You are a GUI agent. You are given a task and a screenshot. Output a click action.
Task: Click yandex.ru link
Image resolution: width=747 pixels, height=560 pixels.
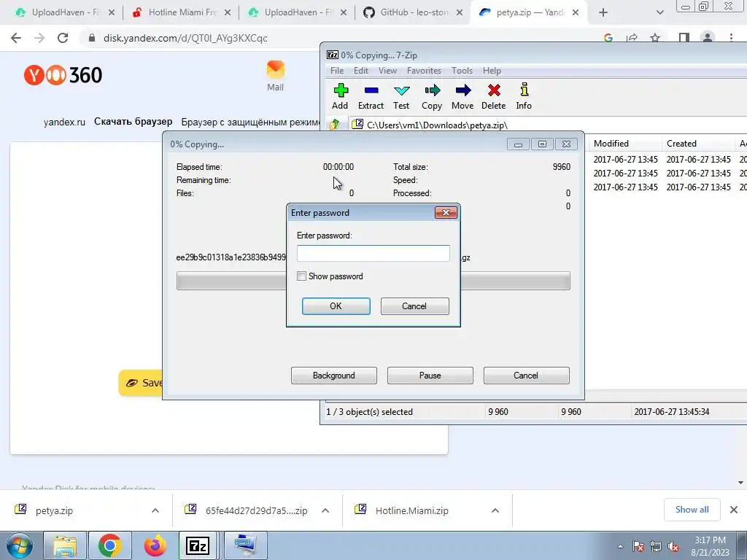point(64,122)
